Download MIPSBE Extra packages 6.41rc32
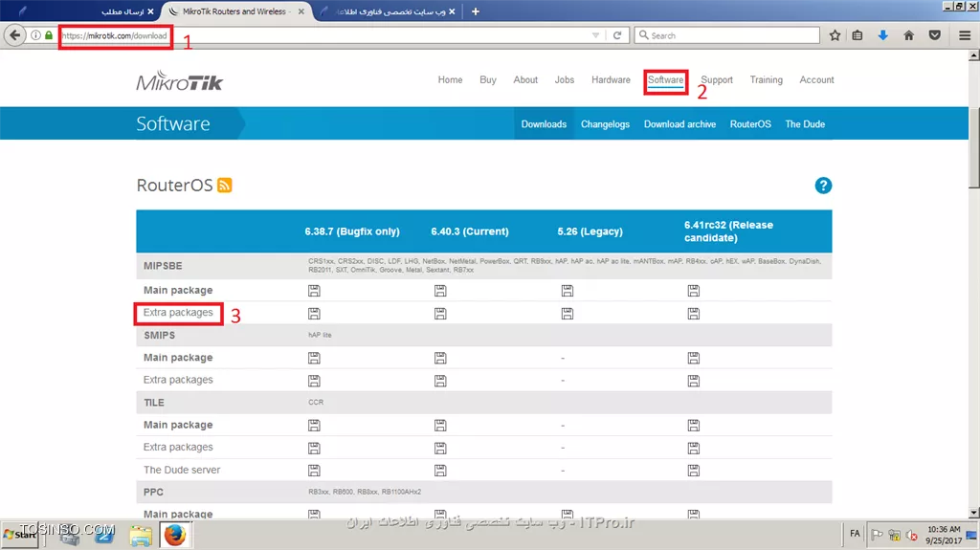The image size is (980, 550). coord(693,313)
